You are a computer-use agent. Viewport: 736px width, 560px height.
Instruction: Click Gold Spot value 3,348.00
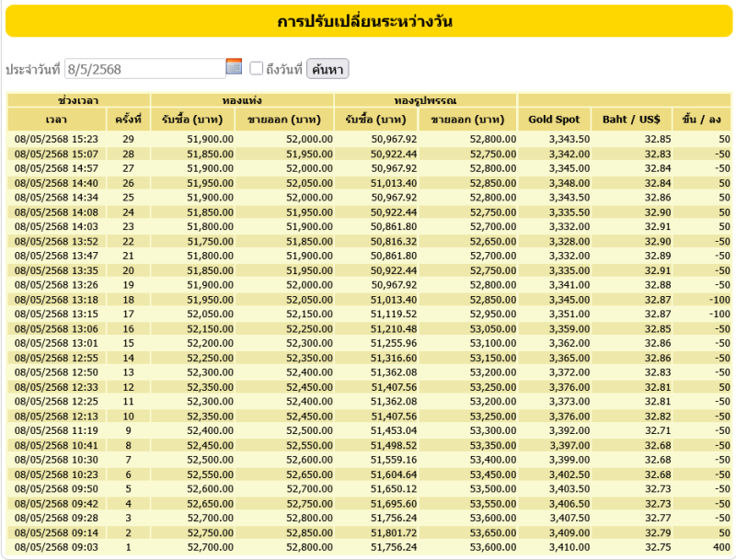(569, 183)
